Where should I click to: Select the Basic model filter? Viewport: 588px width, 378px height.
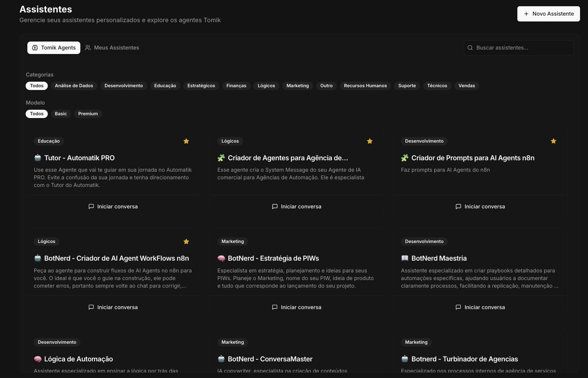click(61, 114)
